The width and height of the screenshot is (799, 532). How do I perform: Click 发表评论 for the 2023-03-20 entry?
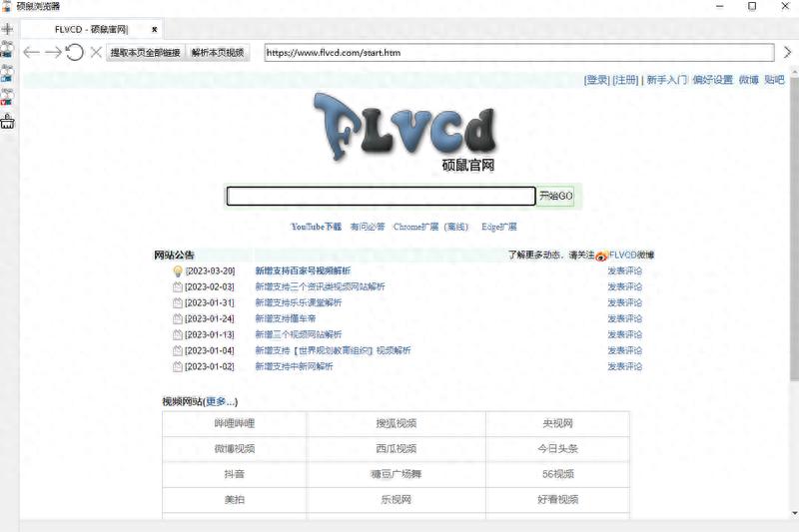tap(625, 270)
